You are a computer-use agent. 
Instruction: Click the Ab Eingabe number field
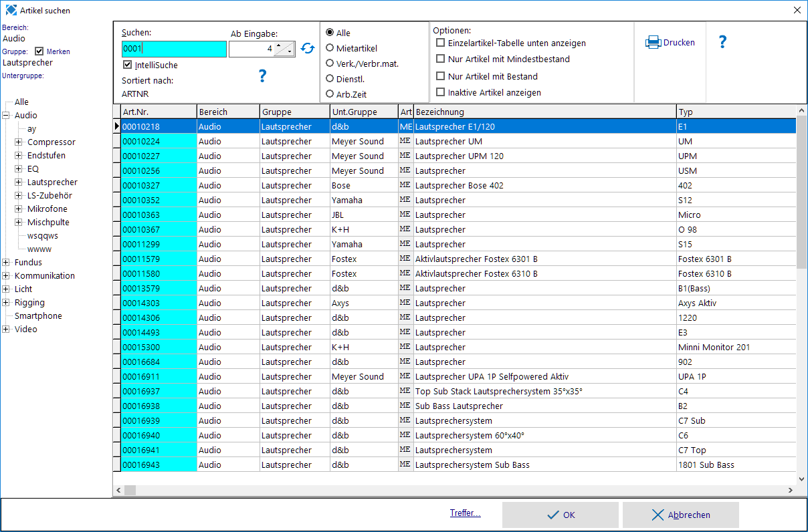click(x=251, y=49)
